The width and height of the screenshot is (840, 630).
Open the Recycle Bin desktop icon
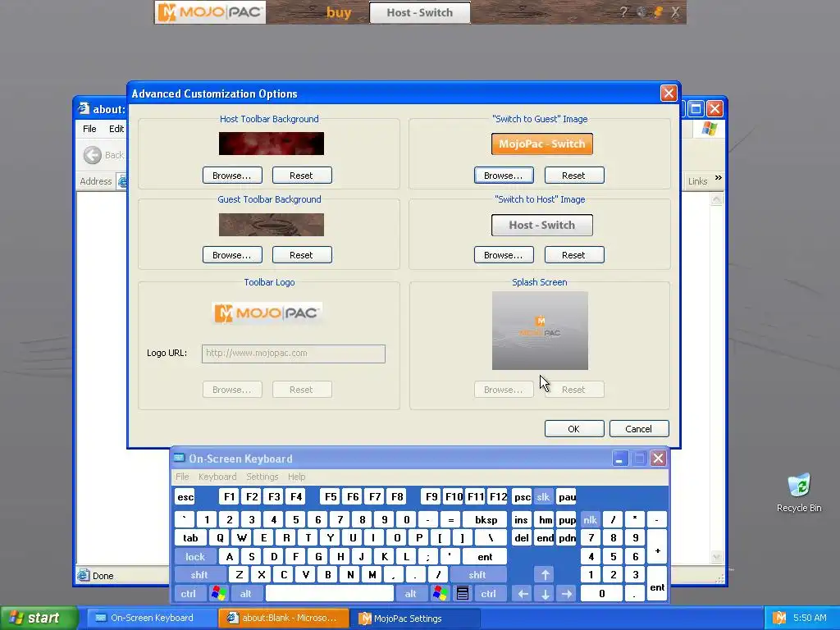tap(799, 492)
